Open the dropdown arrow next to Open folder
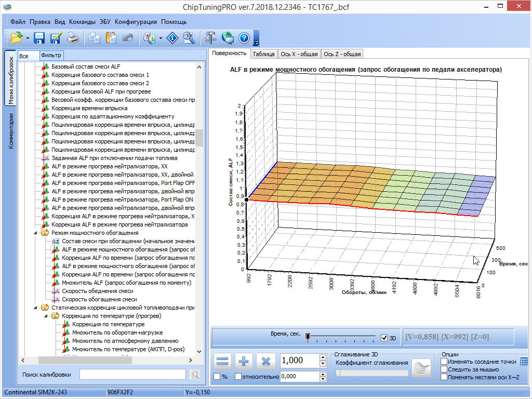The image size is (532, 399). (28, 38)
